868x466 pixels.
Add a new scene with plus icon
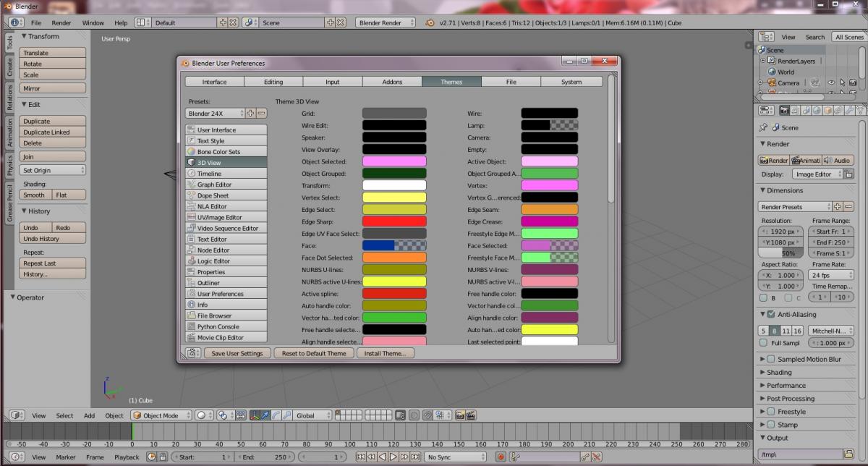(331, 22)
